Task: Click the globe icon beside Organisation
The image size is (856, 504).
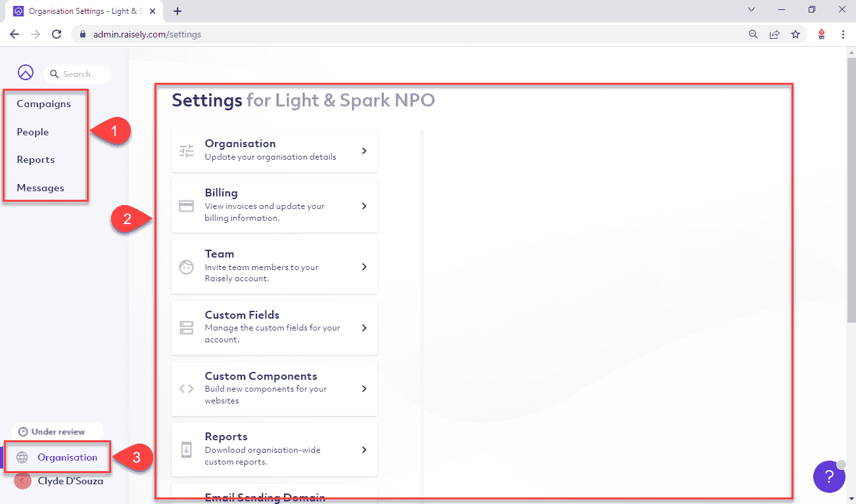Action: point(22,457)
